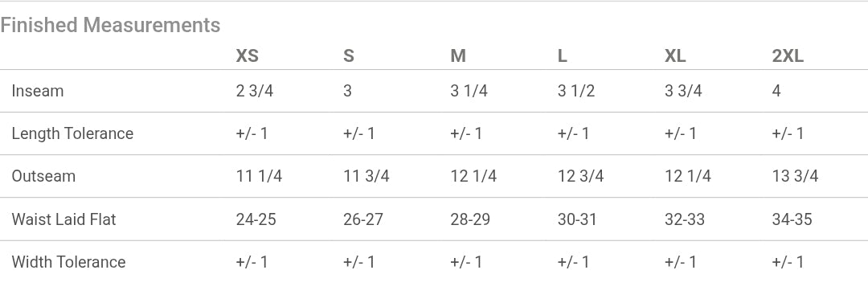Select the 2XL column header

click(787, 56)
